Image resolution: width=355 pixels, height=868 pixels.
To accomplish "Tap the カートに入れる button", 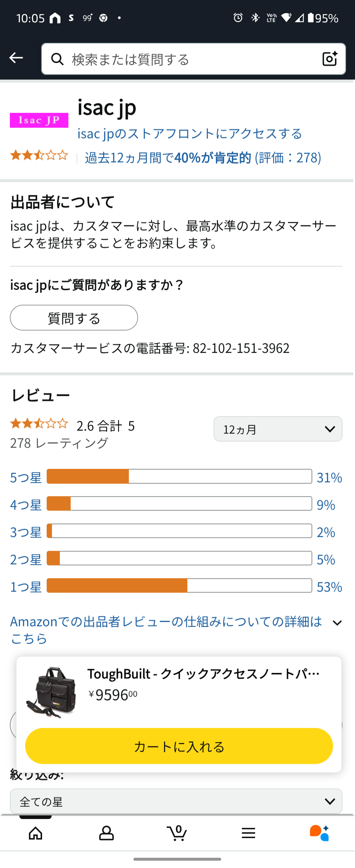I will tap(179, 746).
